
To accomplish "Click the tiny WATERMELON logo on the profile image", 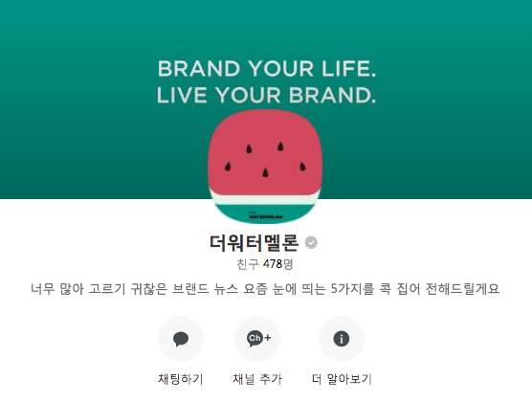I will [265, 216].
